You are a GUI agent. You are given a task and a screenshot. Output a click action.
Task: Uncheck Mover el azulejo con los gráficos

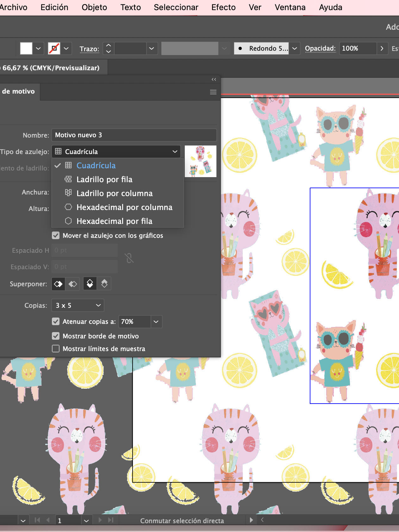click(x=56, y=236)
